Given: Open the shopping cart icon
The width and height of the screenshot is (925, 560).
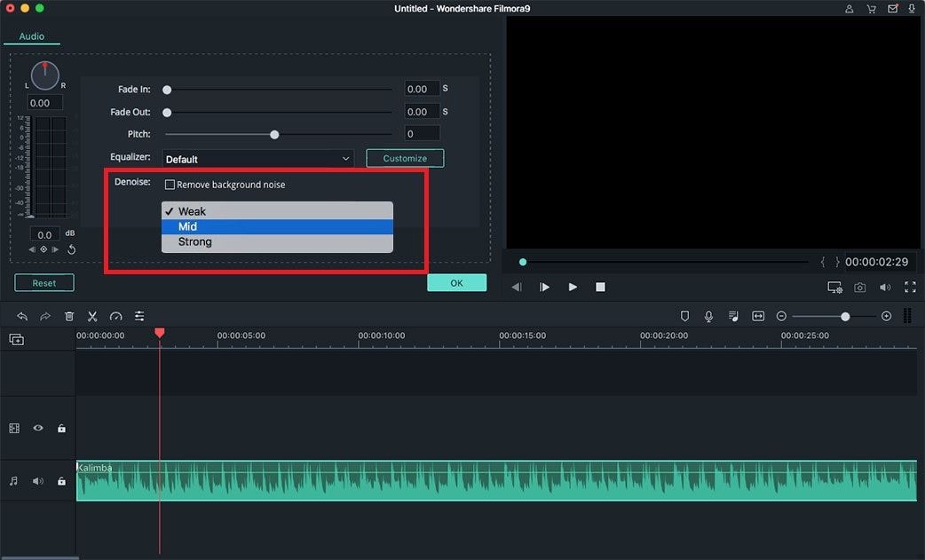Looking at the screenshot, I should pyautogui.click(x=872, y=9).
